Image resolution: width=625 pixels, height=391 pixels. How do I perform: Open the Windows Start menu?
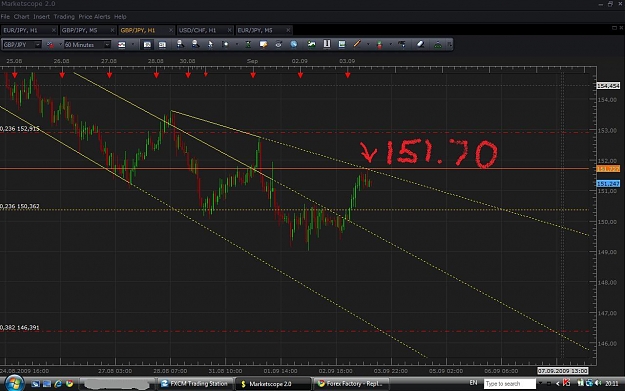(14, 383)
